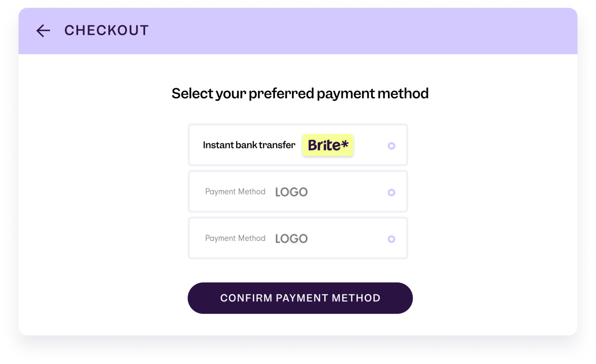This screenshot has width=596, height=364.
Task: Click the yellow highlighted Brite branding
Action: pos(328,145)
